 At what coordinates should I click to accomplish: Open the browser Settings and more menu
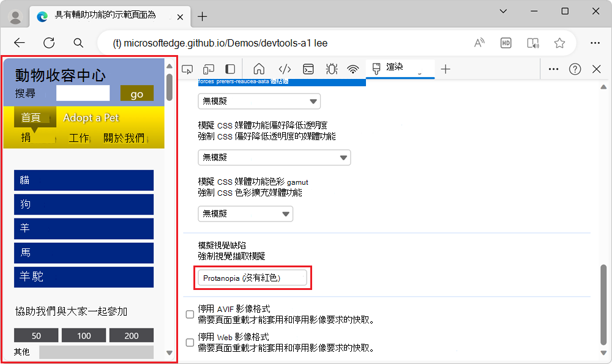pyautogui.click(x=595, y=43)
